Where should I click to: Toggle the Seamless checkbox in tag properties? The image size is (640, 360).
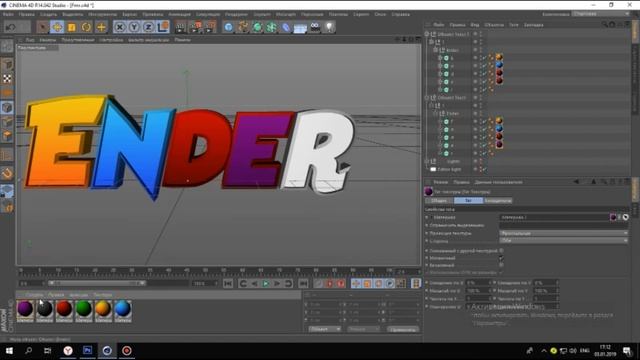[501, 265]
